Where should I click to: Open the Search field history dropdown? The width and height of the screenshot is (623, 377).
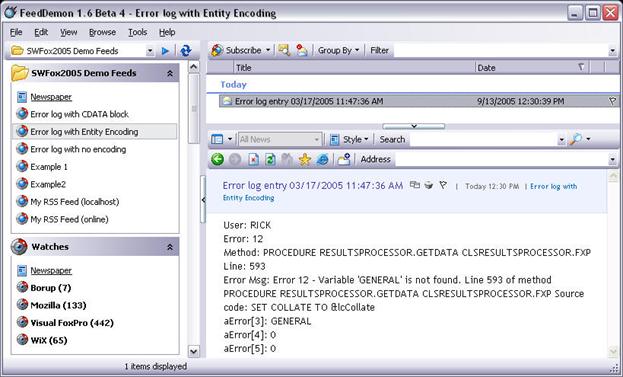point(561,139)
